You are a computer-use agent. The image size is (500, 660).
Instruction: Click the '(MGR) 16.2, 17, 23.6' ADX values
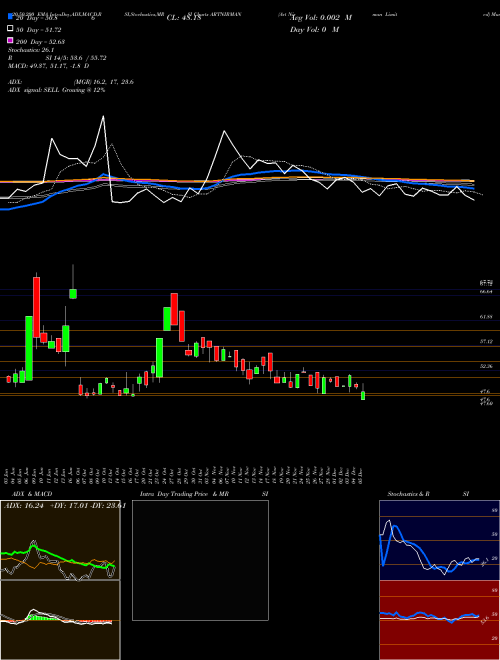(104, 82)
